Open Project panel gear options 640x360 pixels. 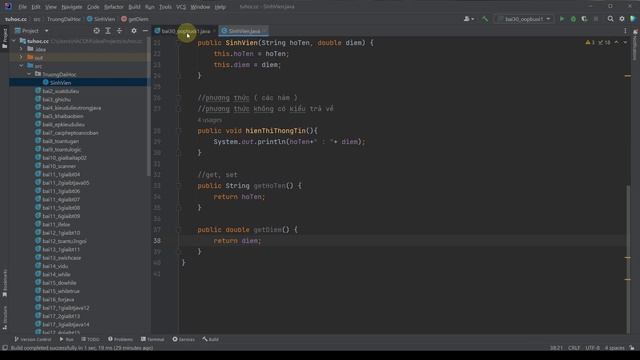pos(133,31)
